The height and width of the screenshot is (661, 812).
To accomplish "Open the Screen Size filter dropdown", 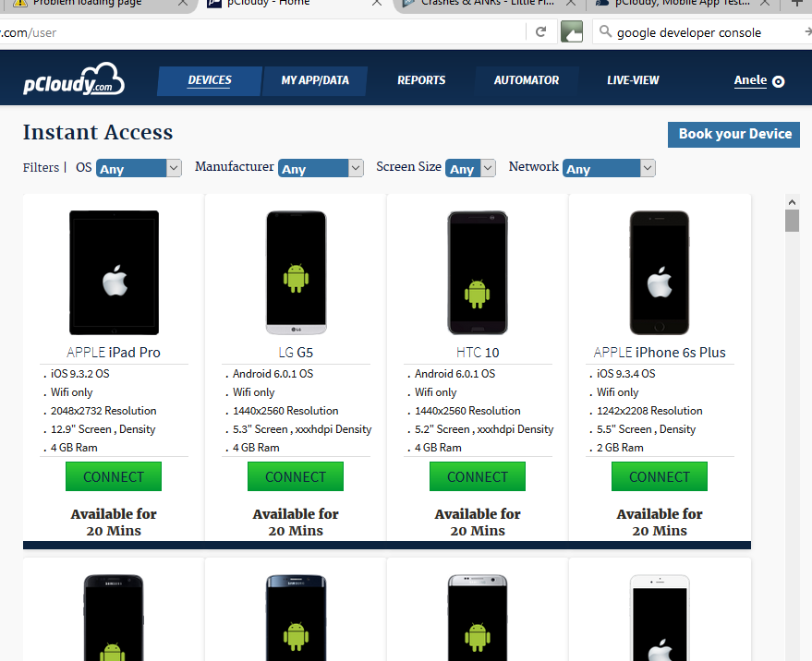I will 471,168.
